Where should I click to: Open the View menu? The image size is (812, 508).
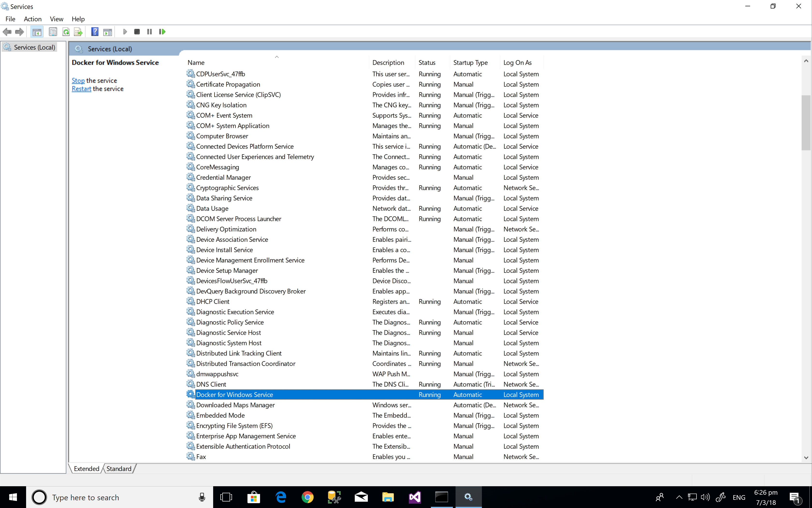pos(56,19)
